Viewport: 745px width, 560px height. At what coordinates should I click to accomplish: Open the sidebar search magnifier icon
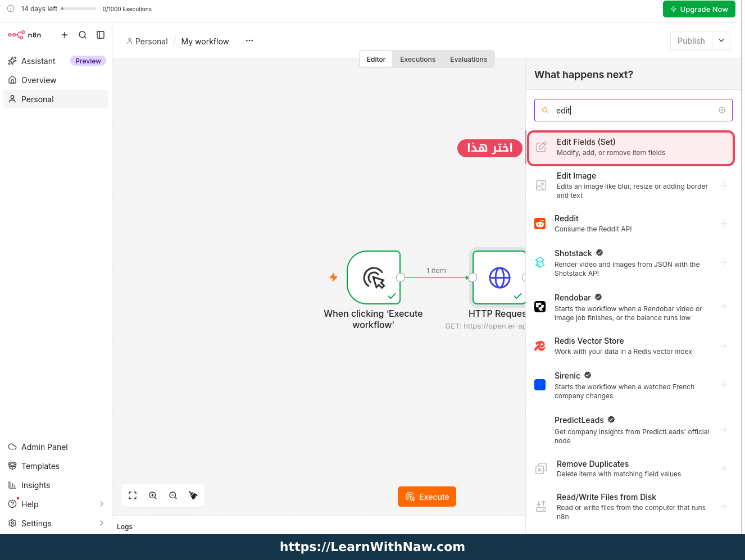tap(83, 35)
